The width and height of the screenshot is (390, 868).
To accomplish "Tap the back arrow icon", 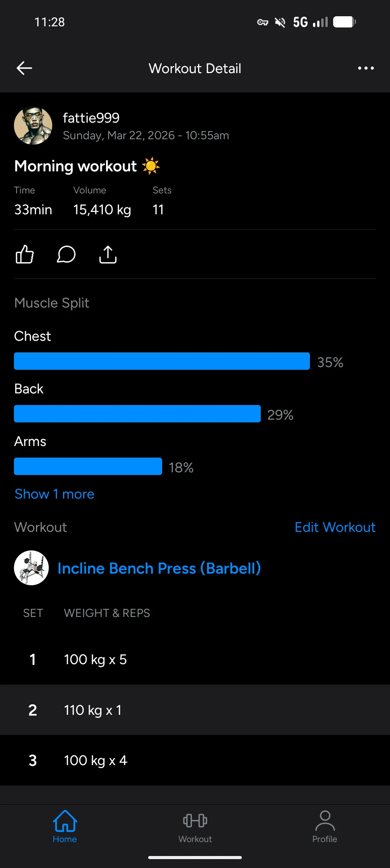I will tap(24, 68).
